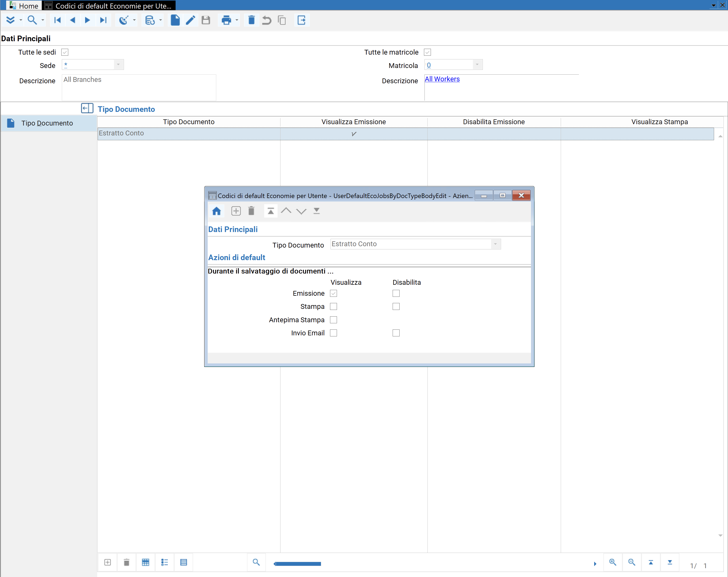This screenshot has width=728, height=577.
Task: Switch to the Home tab
Action: 24,6
